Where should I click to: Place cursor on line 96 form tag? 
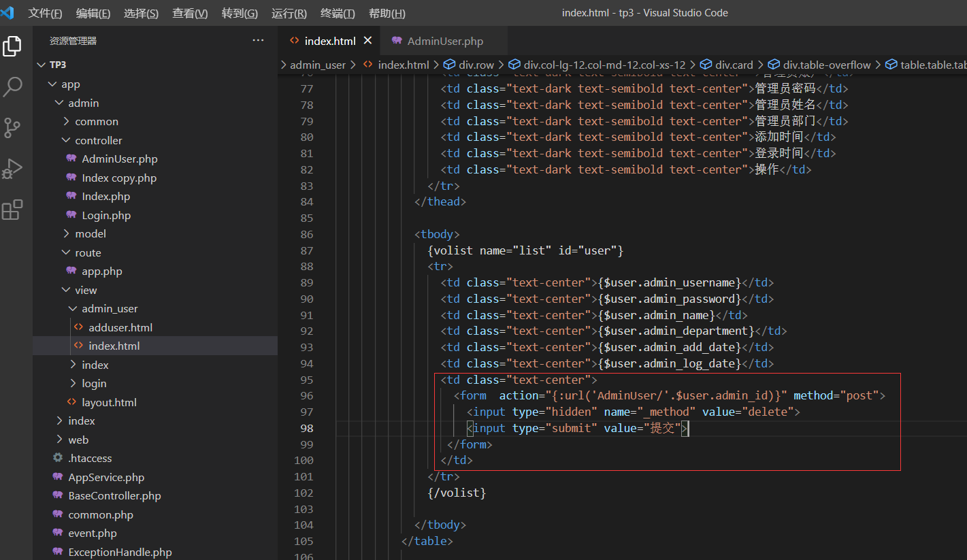(474, 395)
